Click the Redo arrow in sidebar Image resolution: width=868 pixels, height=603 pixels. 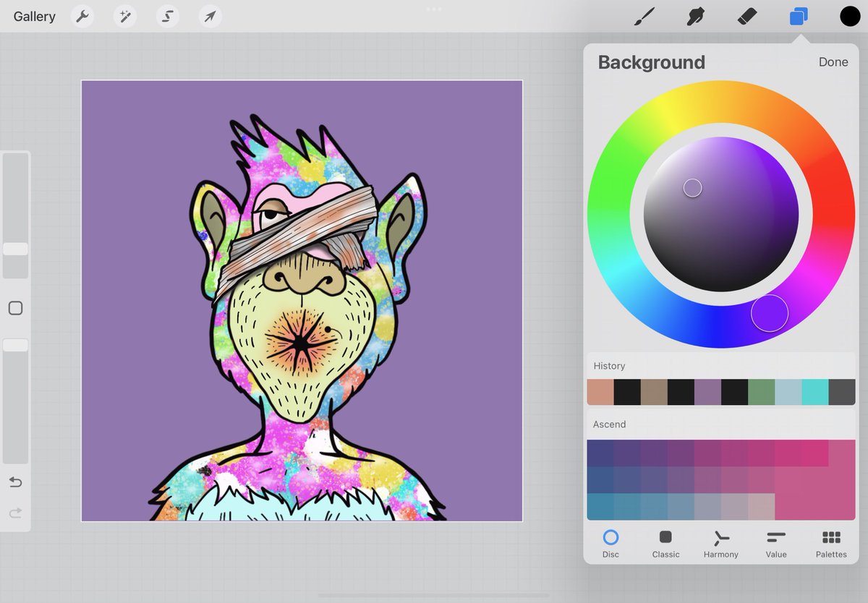coord(15,513)
